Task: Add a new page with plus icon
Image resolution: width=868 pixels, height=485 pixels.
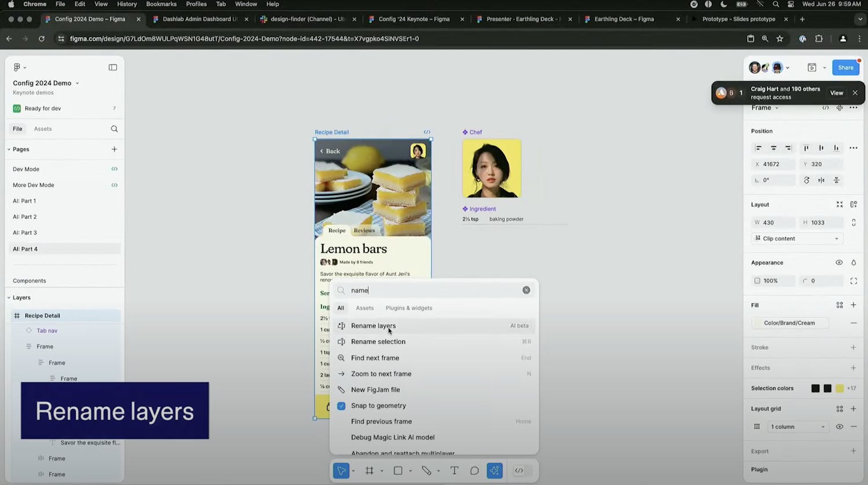Action: click(x=114, y=149)
